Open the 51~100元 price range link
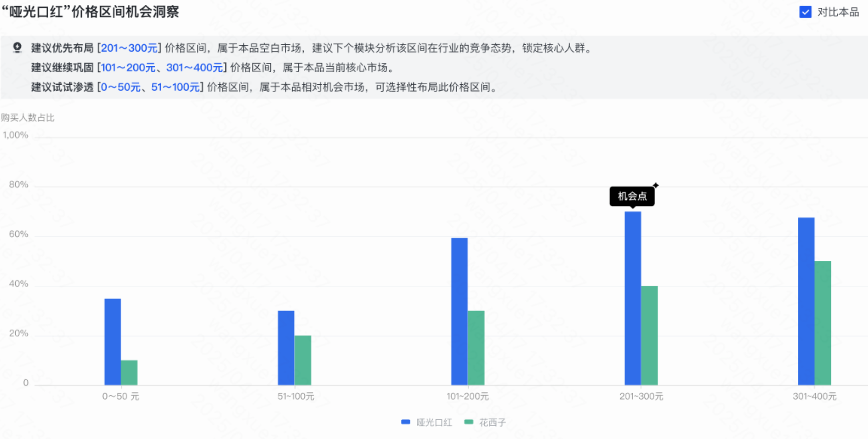 click(175, 87)
